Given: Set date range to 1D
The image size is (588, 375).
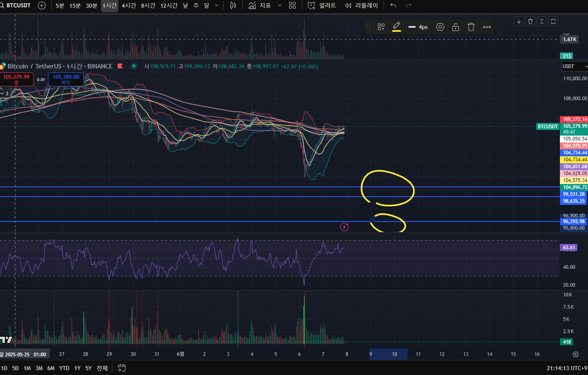Looking at the screenshot, I should point(4,368).
